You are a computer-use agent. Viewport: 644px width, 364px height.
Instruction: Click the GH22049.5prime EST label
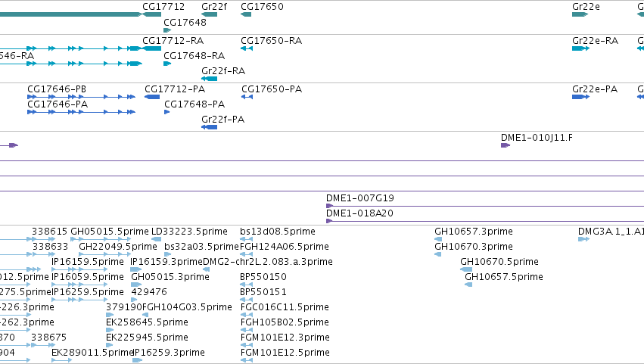point(118,247)
